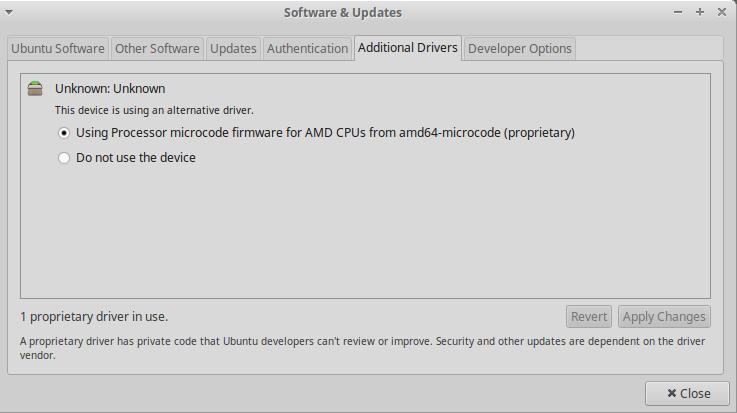
Task: Switch to the Ubuntu Software tab
Action: 58,48
